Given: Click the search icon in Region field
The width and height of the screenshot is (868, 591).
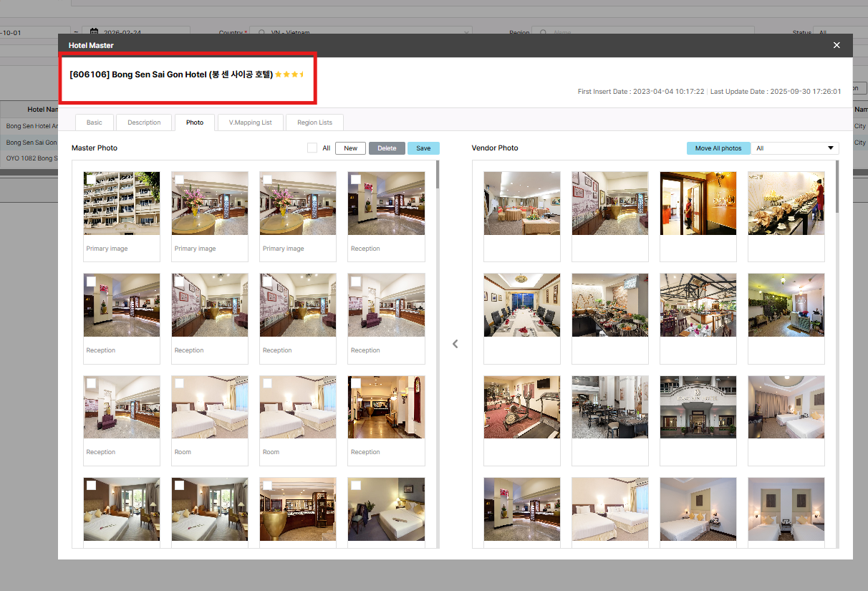Looking at the screenshot, I should point(542,32).
